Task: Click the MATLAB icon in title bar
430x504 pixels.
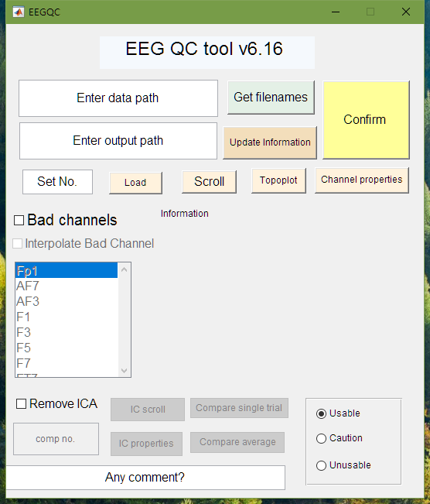Action: 19,12
